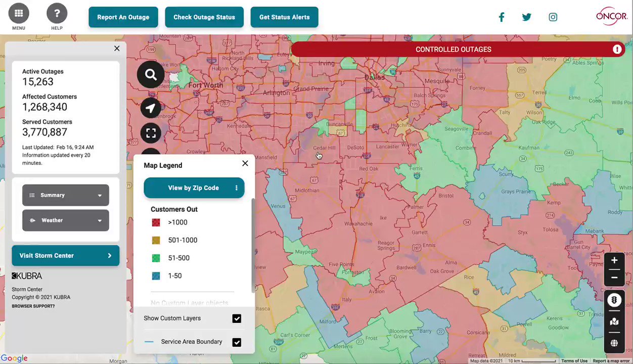This screenshot has width=633, height=364.
Task: Click Check Outage Status button
Action: [204, 17]
